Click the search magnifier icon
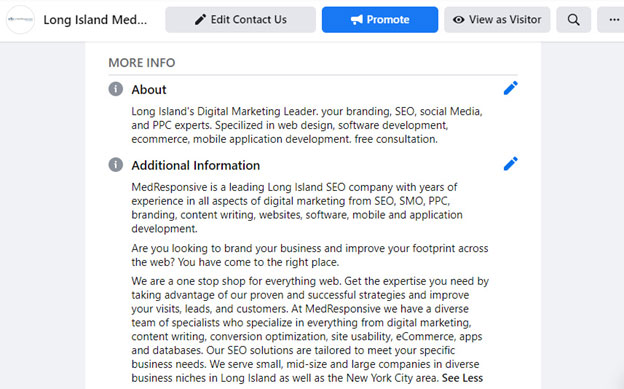Image resolution: width=624 pixels, height=389 pixels. [x=573, y=20]
